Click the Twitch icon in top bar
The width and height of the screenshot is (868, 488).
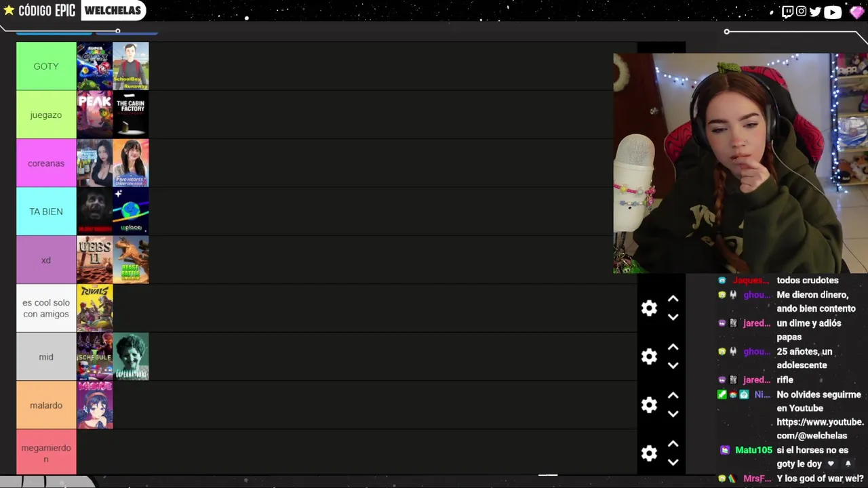point(787,12)
